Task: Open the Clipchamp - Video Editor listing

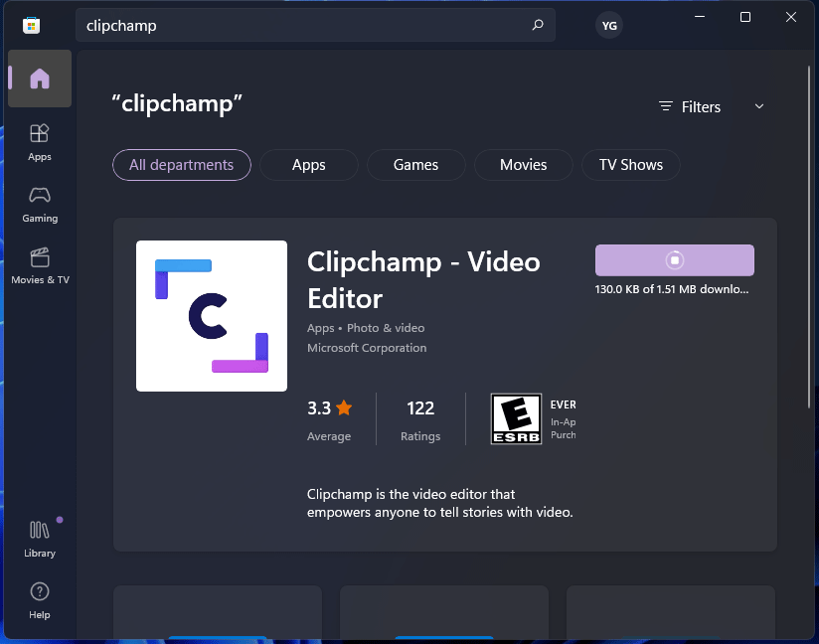Action: 422,280
